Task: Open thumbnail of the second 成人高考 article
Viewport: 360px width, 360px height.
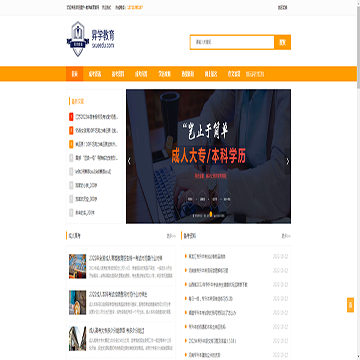Action: (x=77, y=302)
